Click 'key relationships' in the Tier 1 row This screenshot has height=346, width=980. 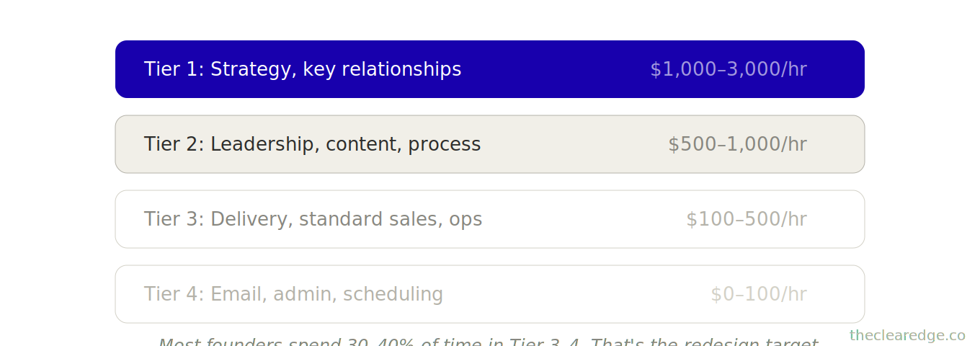tap(382, 69)
